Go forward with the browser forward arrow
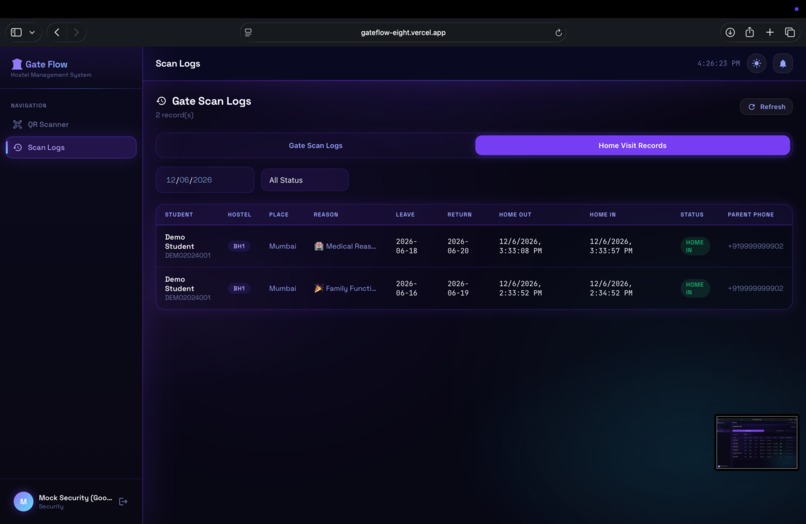 tap(76, 32)
